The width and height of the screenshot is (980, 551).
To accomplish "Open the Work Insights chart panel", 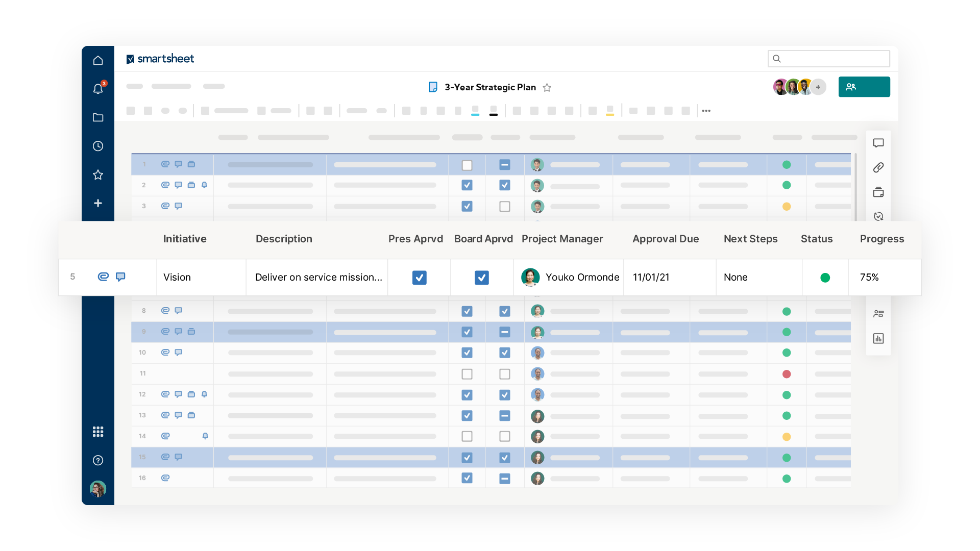I will pyautogui.click(x=878, y=338).
